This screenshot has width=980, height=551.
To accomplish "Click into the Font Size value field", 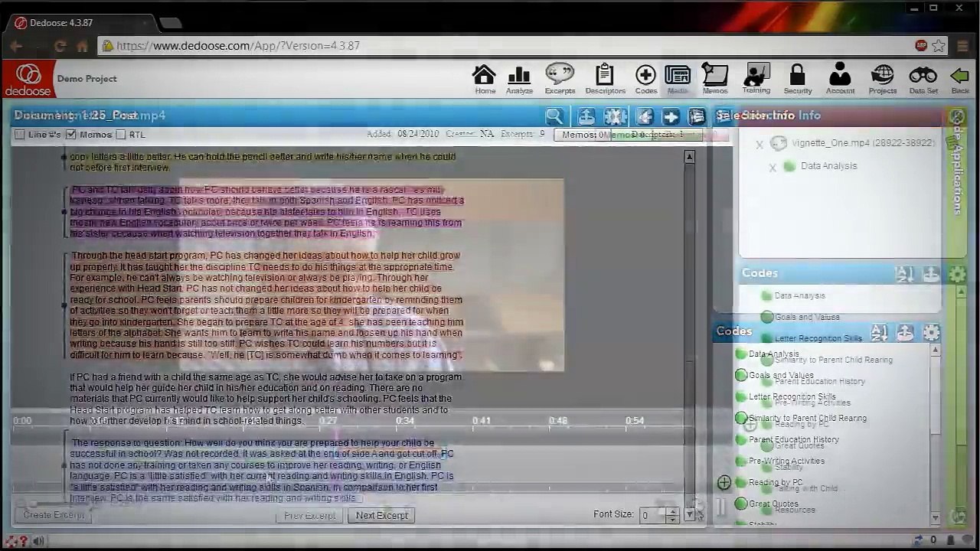I will (x=653, y=515).
